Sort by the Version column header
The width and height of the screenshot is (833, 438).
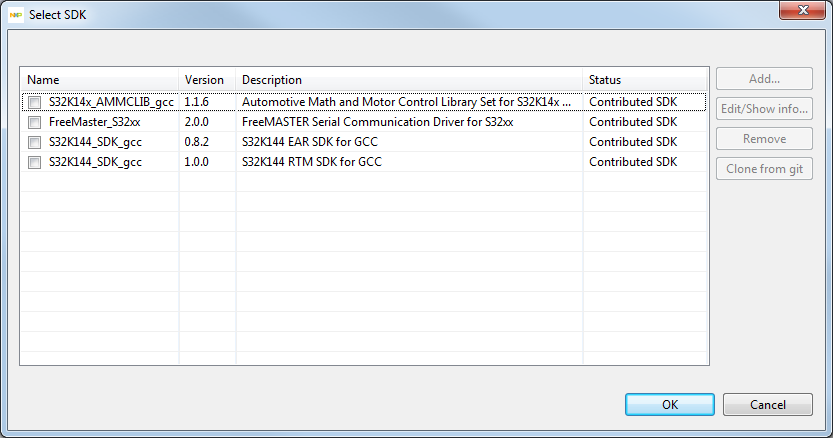207,80
